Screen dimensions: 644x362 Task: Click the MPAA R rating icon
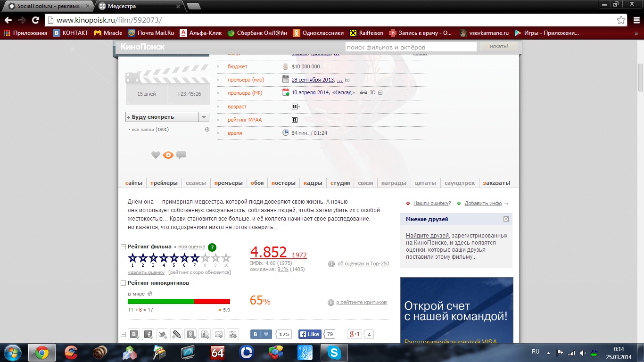[295, 120]
